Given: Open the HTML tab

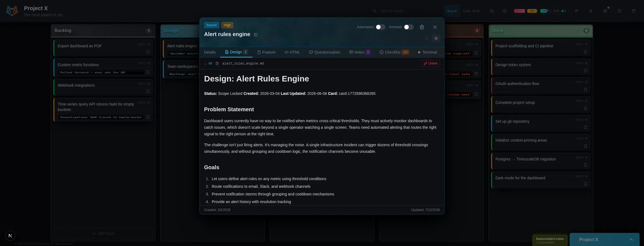Looking at the screenshot, I should (292, 52).
